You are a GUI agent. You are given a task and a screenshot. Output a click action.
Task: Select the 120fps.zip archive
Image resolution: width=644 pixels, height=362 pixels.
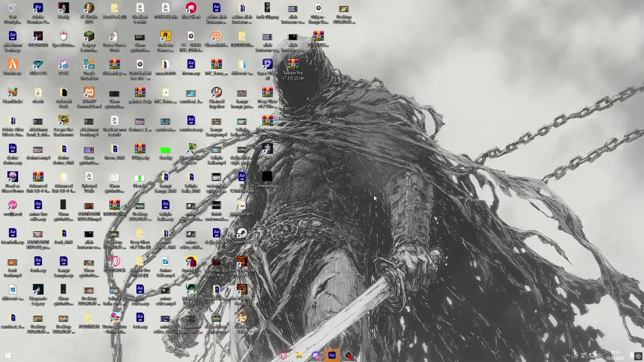click(140, 152)
